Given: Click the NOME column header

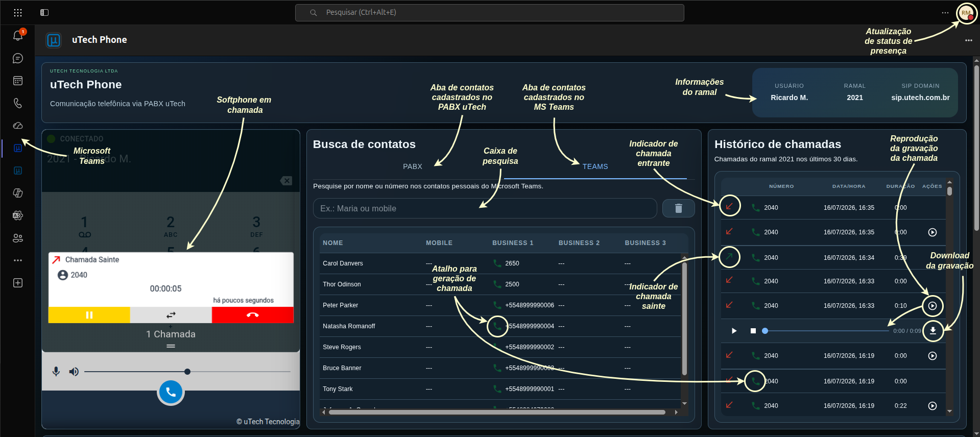Looking at the screenshot, I should click(333, 243).
